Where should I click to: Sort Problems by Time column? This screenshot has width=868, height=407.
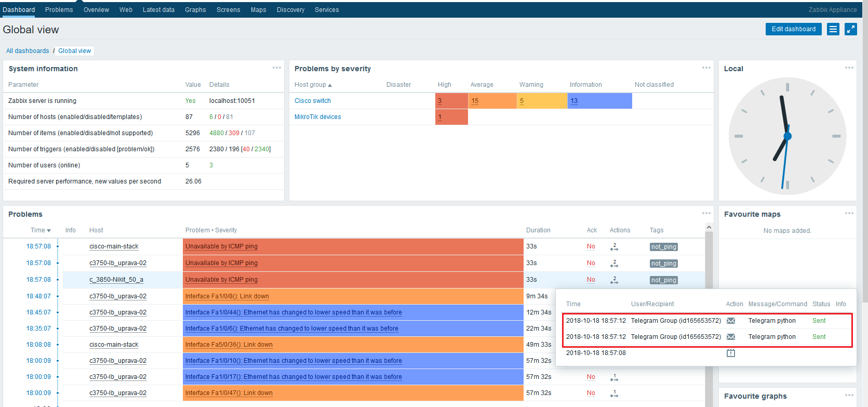click(41, 230)
